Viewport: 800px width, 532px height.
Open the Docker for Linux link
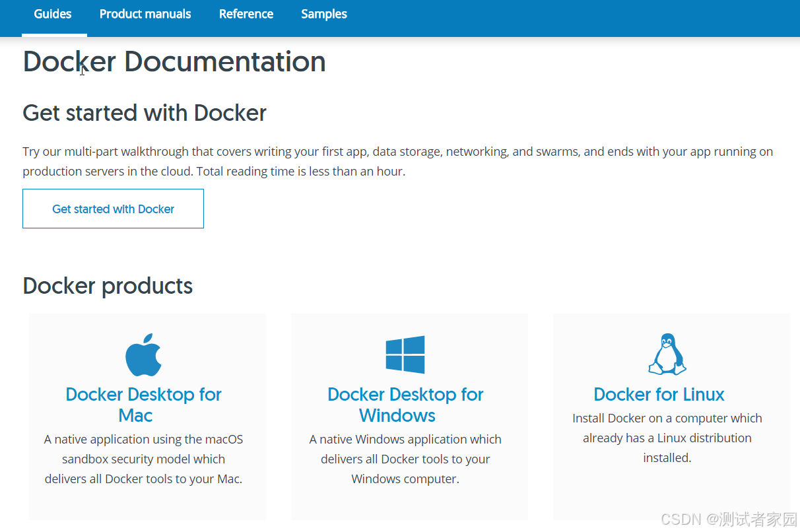click(x=659, y=394)
